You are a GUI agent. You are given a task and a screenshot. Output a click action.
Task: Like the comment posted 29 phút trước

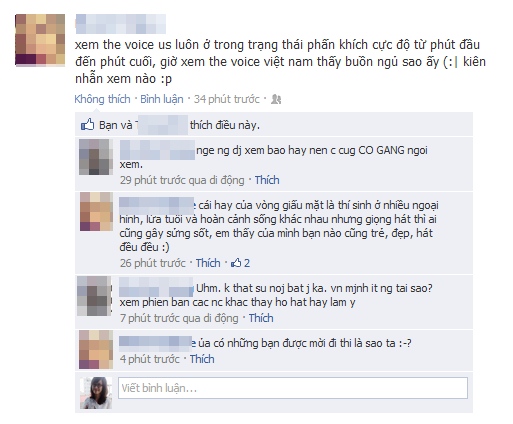(x=267, y=180)
